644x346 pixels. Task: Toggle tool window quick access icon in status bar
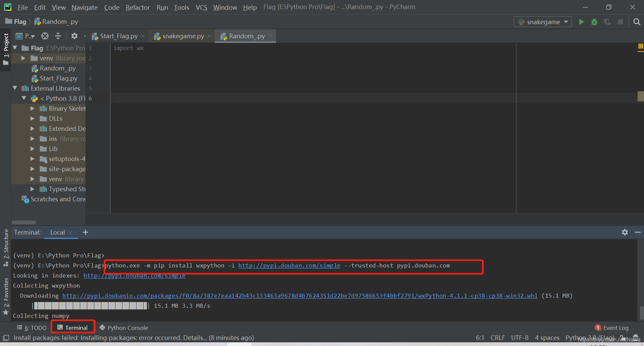(6, 338)
